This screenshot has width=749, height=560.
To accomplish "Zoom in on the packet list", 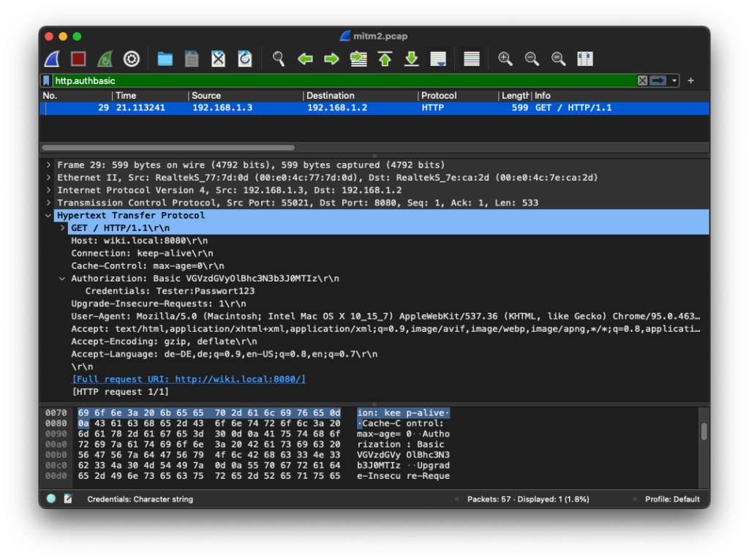I will 505,58.
